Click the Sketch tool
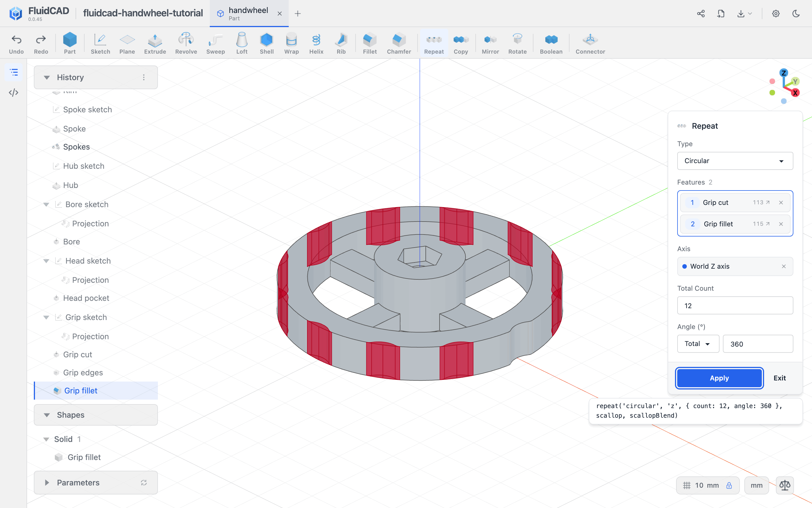Viewport: 812px width, 508px height. tap(100, 43)
